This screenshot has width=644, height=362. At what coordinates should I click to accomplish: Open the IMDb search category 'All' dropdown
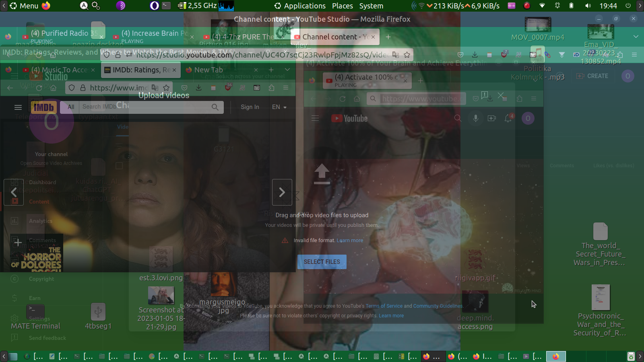(71, 107)
